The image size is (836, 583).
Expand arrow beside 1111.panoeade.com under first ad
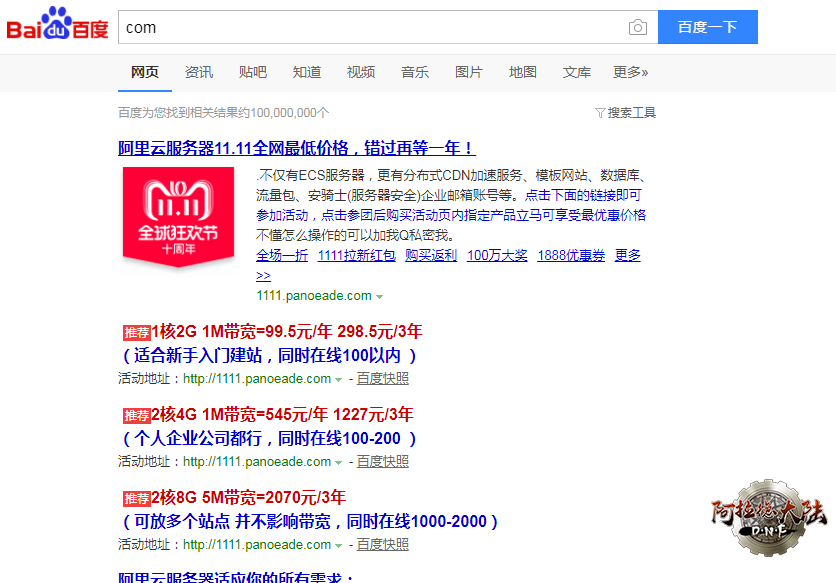[379, 297]
